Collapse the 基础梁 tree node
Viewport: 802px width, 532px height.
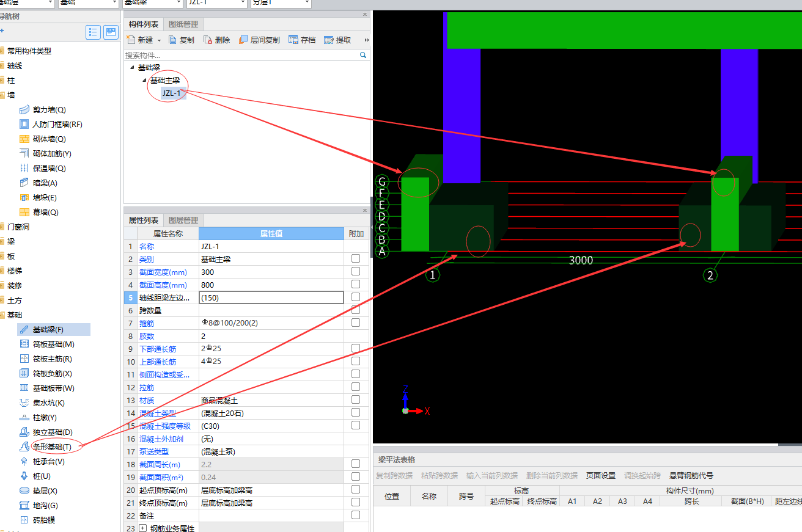tap(132, 68)
